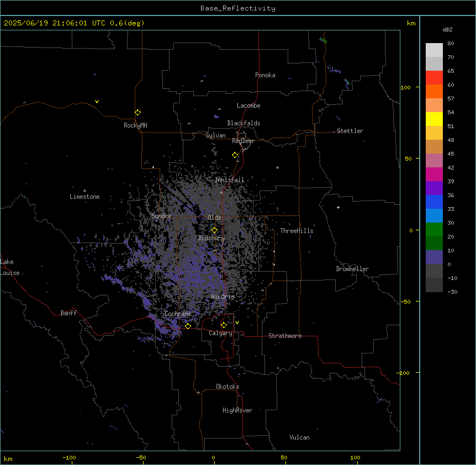Click the Lacombe town label
Screen dimensions: 476x465
point(248,105)
